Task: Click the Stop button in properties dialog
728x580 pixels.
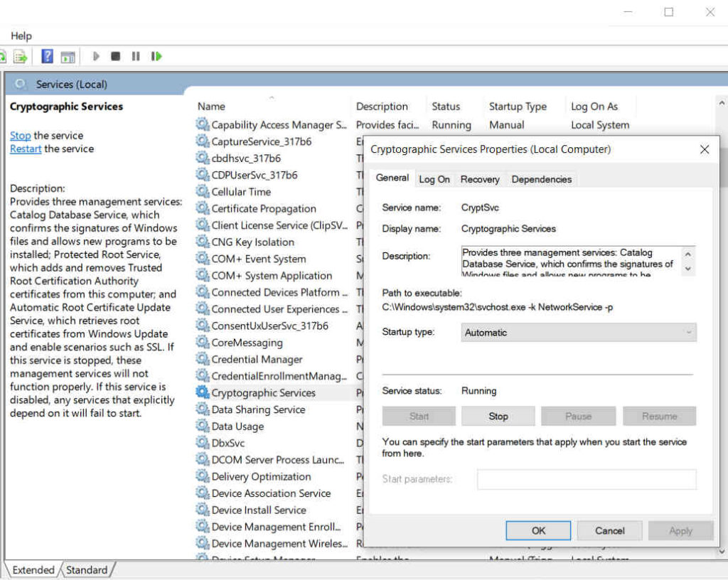Action: pyautogui.click(x=498, y=417)
